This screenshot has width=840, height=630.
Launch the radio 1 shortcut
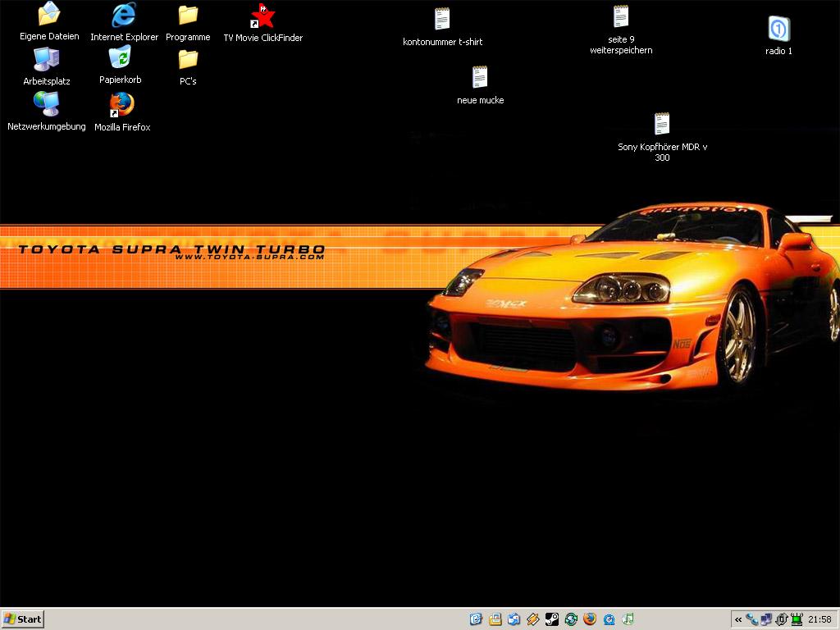coord(778,30)
